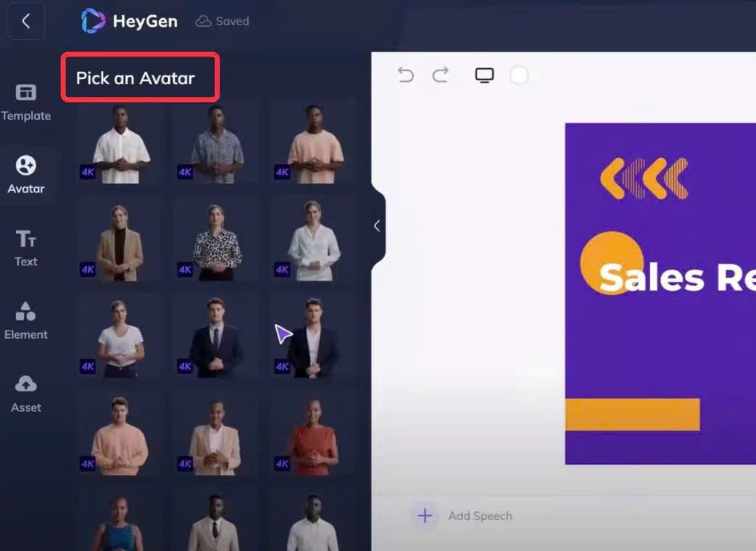Select the Sales Re title text on canvas
The width and height of the screenshot is (756, 551).
(x=677, y=278)
